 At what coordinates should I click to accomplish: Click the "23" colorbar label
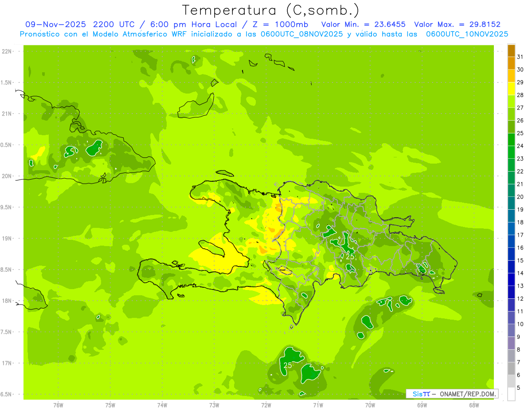pos(520,158)
